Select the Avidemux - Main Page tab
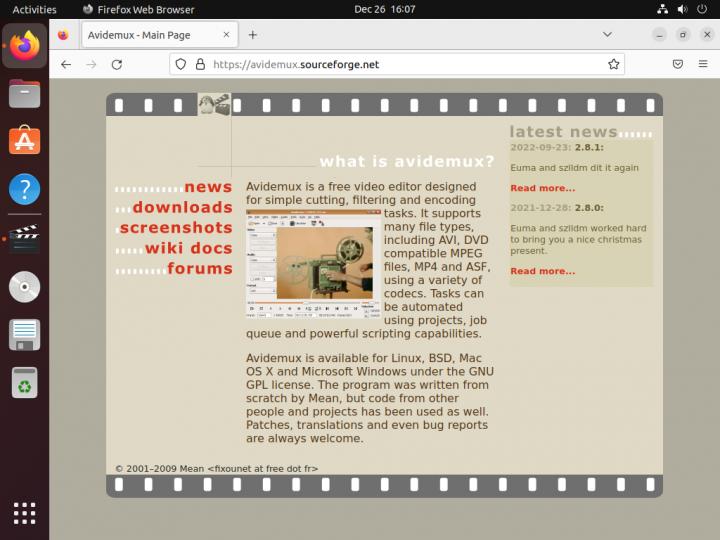 tap(138, 34)
